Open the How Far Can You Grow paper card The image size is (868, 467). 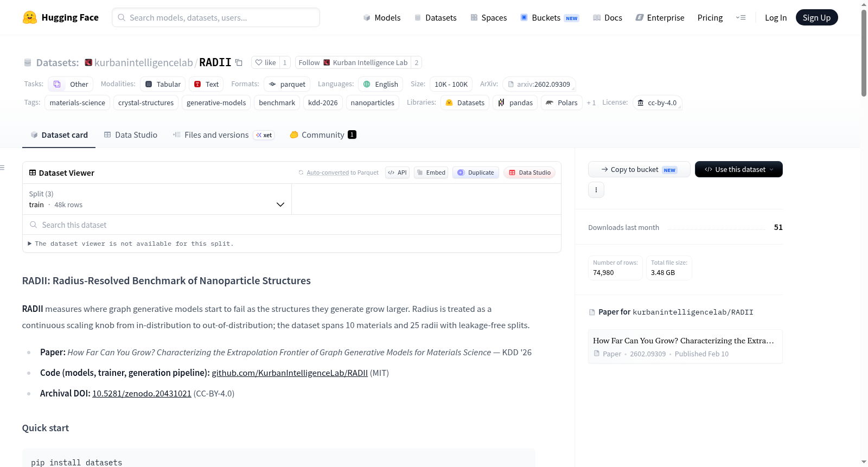685,347
